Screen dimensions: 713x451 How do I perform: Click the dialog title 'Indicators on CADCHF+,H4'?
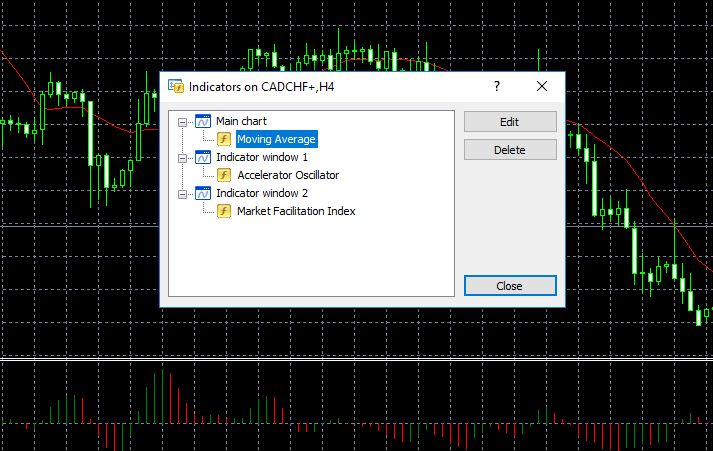pos(261,87)
